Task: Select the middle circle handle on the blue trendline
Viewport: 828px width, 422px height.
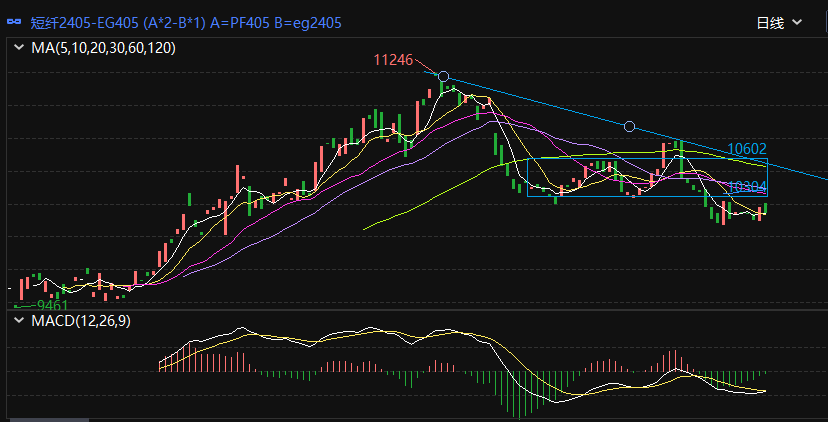Action: 629,126
